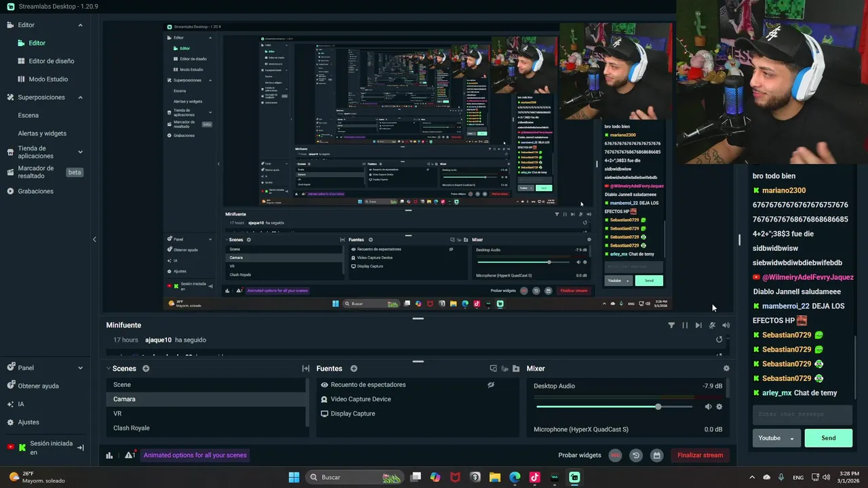This screenshot has width=868, height=488.
Task: Click Finalizar stream button
Action: coord(701,455)
